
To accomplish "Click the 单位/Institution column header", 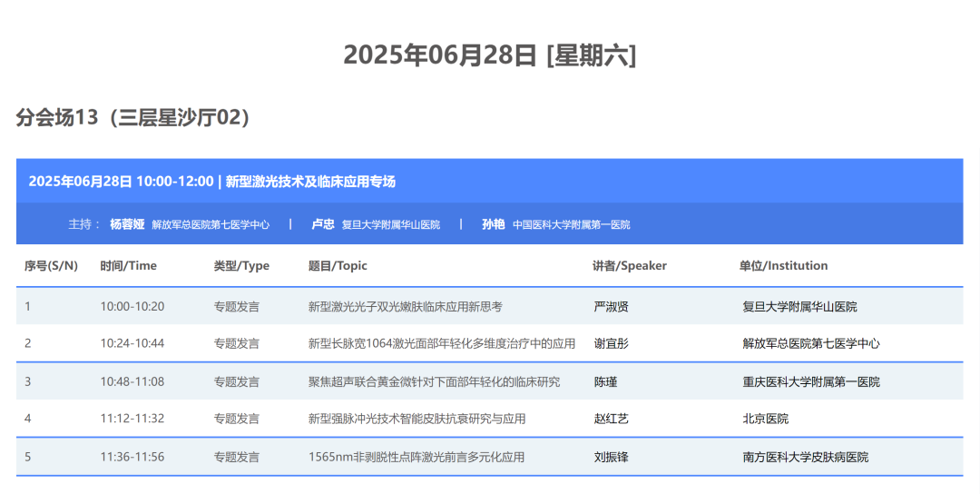I will pos(783,266).
